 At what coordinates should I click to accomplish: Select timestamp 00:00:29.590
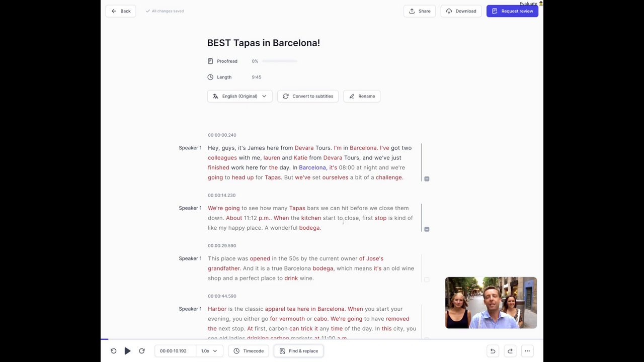[222, 246]
